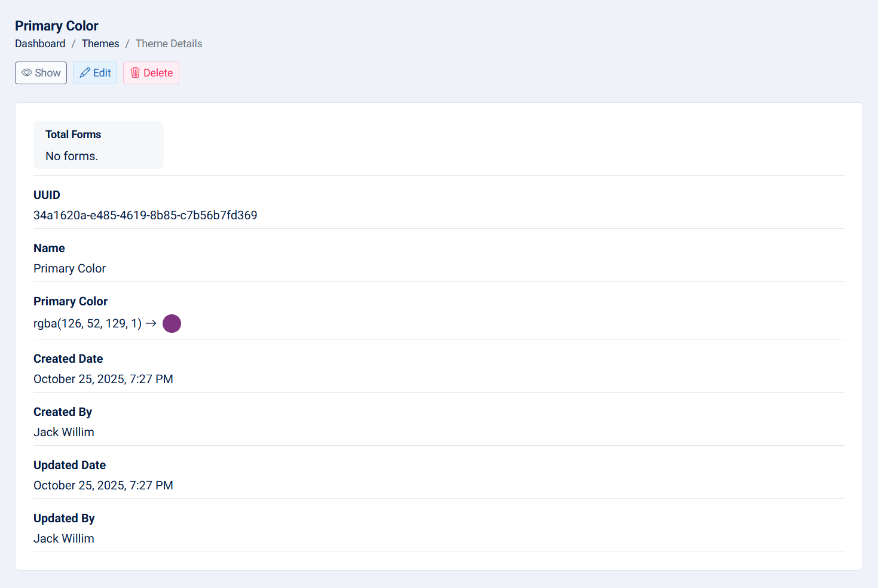Click the Created Date value
Screen dimensions: 878x588
[x=103, y=379]
